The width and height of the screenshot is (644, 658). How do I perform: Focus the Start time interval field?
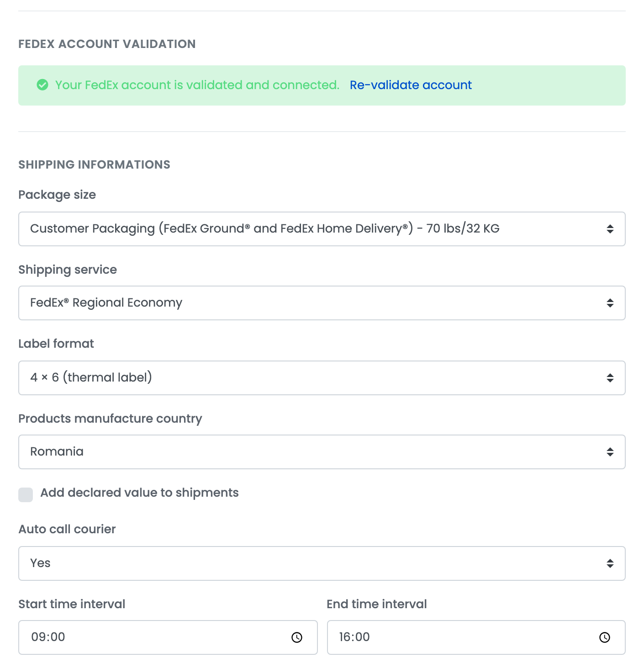[x=168, y=637]
